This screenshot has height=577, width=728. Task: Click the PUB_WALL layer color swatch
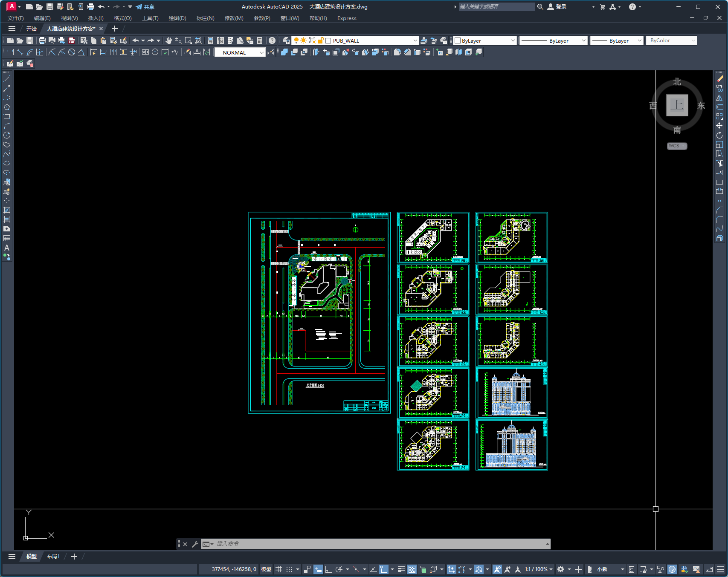click(x=328, y=41)
